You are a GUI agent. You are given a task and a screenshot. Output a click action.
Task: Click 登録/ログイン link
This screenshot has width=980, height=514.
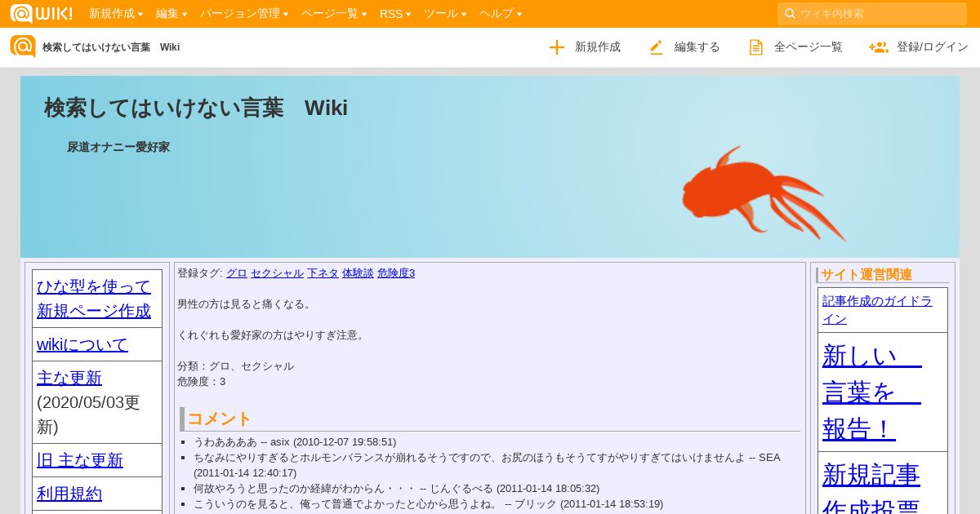point(933,47)
